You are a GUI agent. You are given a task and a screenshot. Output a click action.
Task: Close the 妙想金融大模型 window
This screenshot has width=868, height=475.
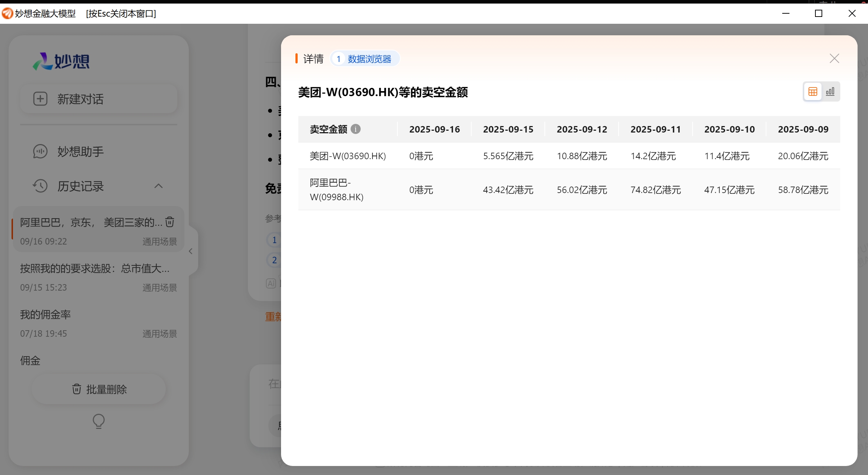point(852,13)
